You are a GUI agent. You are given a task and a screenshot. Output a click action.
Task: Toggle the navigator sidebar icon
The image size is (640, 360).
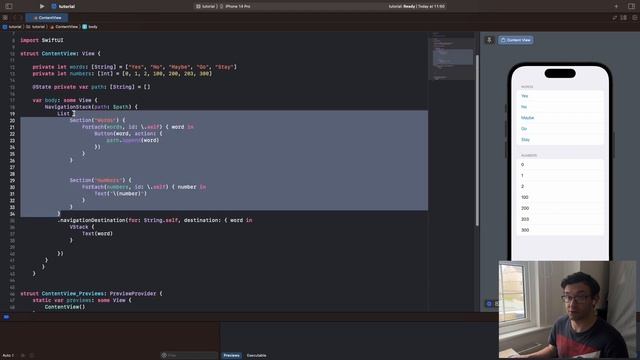(x=9, y=6)
